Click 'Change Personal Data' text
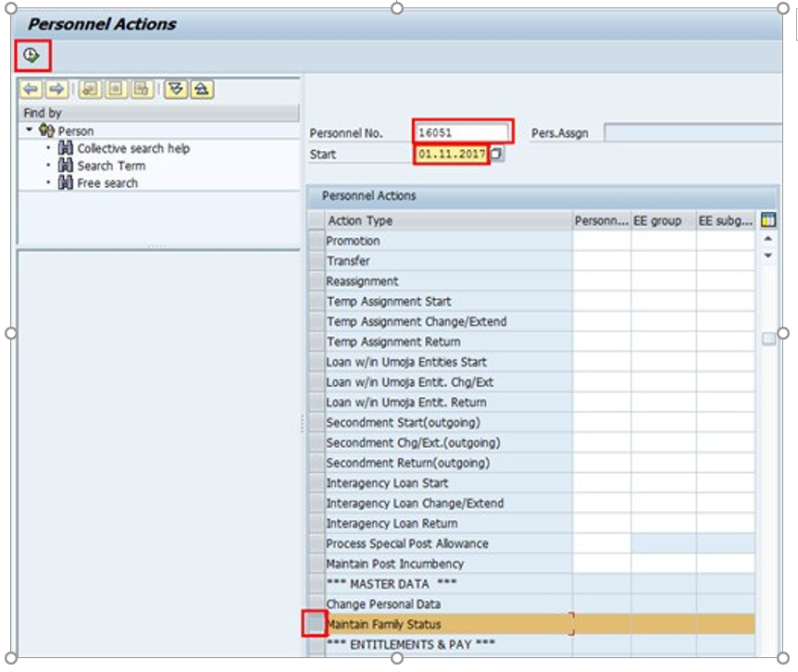The image size is (798, 672). (384, 604)
